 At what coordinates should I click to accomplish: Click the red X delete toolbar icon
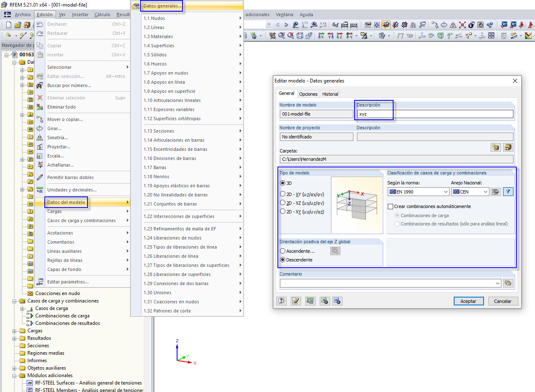(x=462, y=25)
